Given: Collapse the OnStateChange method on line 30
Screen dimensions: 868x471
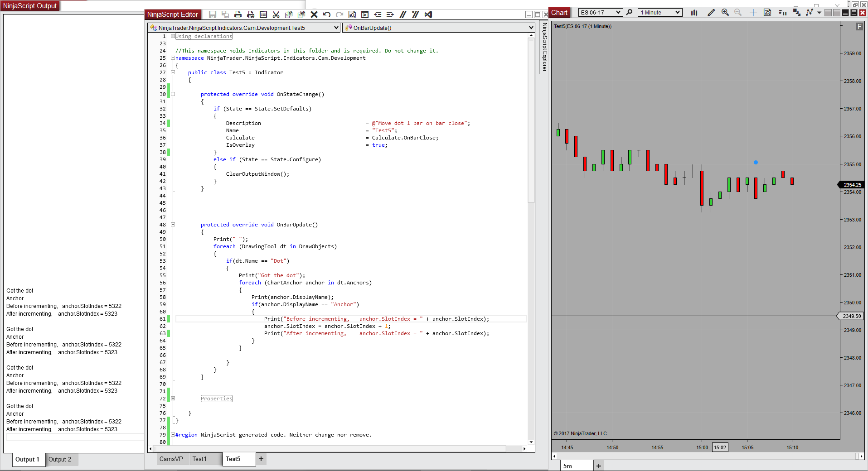Looking at the screenshot, I should [173, 94].
